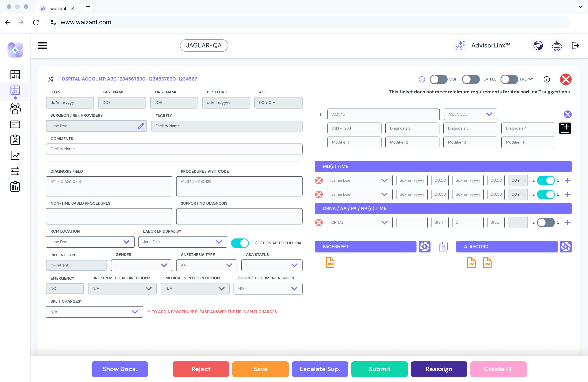The width and height of the screenshot is (588, 382).
Task: Open the hamburger menu icon
Action: click(x=42, y=46)
